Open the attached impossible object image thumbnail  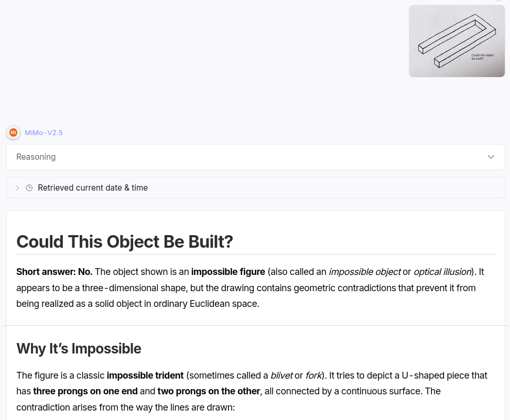457,41
